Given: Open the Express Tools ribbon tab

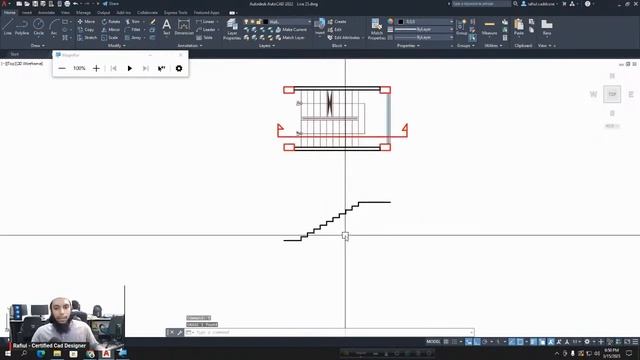Looking at the screenshot, I should click(x=176, y=13).
